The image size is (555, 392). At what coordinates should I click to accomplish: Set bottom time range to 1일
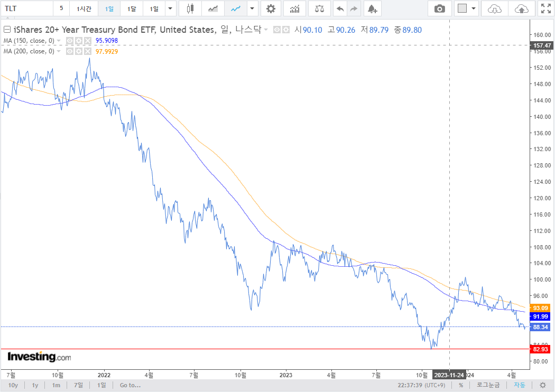101,385
